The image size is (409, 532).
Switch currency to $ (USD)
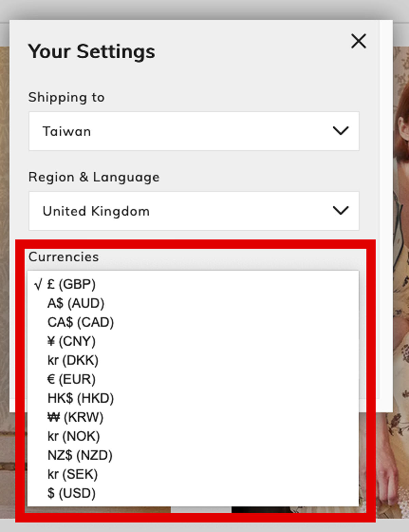click(x=71, y=493)
